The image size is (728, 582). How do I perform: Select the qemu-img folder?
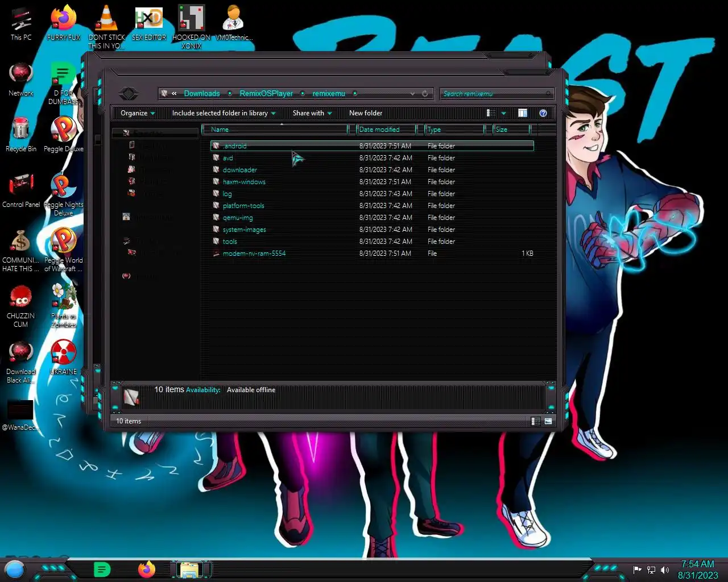(x=372, y=218)
